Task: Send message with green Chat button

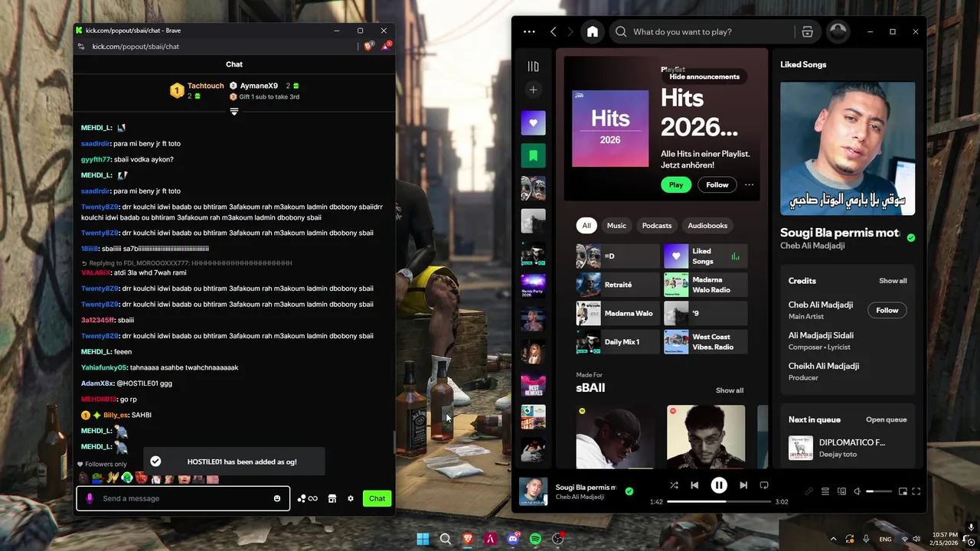Action: point(377,498)
